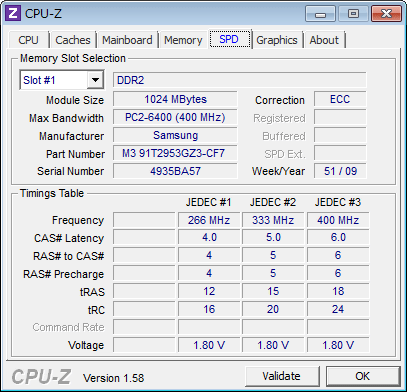Click the Module Size value 1024 MBytes
This screenshot has width=407, height=392.
click(175, 99)
